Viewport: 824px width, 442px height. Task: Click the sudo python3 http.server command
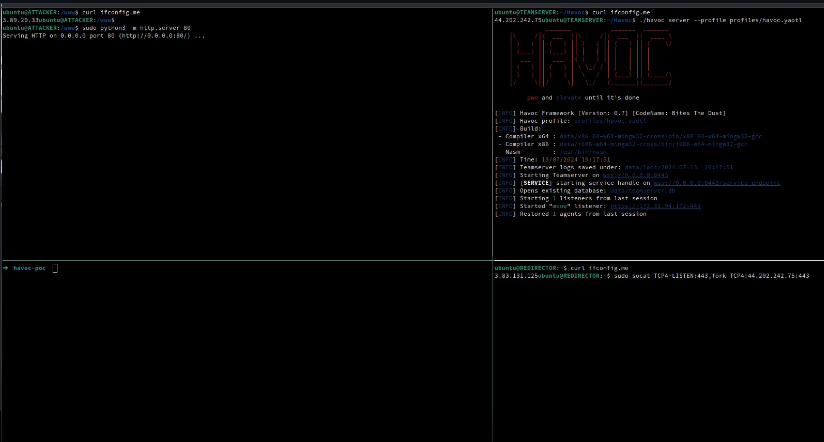coord(120,27)
